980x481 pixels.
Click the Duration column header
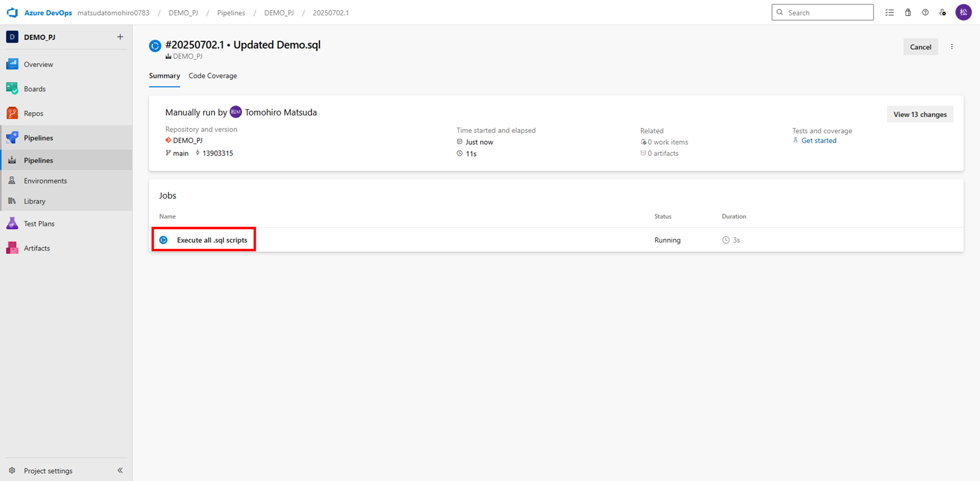coord(734,217)
